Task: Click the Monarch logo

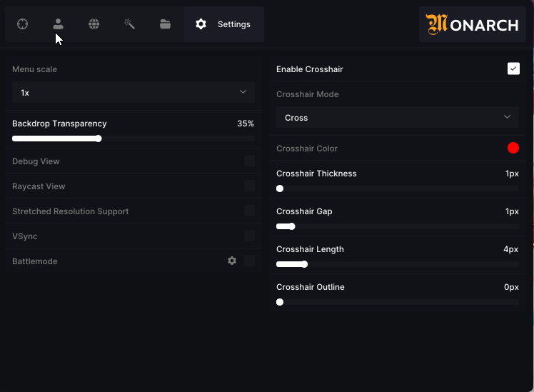Action: pyautogui.click(x=473, y=24)
